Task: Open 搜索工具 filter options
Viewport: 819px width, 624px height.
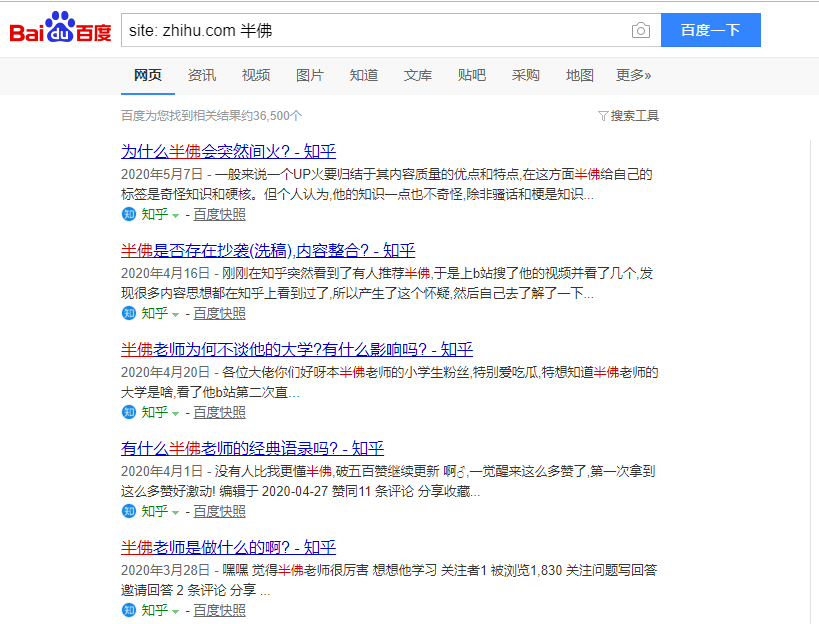Action: tap(628, 115)
